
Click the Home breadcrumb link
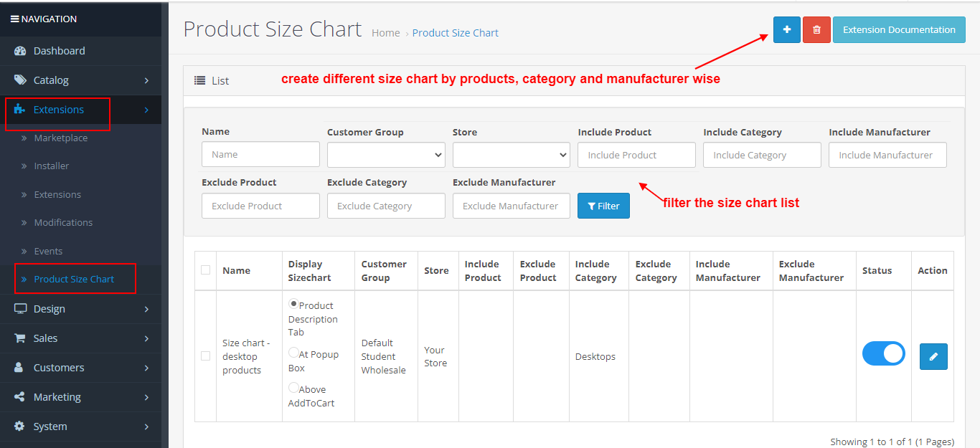click(x=386, y=32)
